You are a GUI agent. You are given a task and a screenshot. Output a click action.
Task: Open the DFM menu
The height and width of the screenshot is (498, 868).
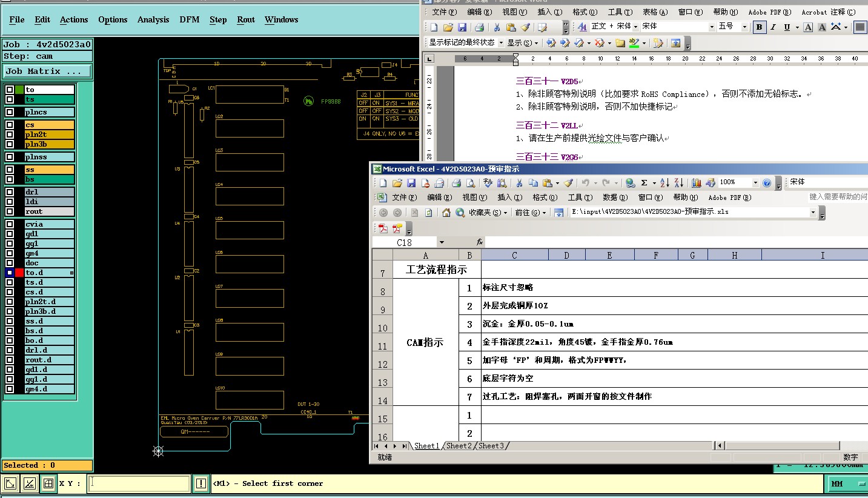(189, 19)
